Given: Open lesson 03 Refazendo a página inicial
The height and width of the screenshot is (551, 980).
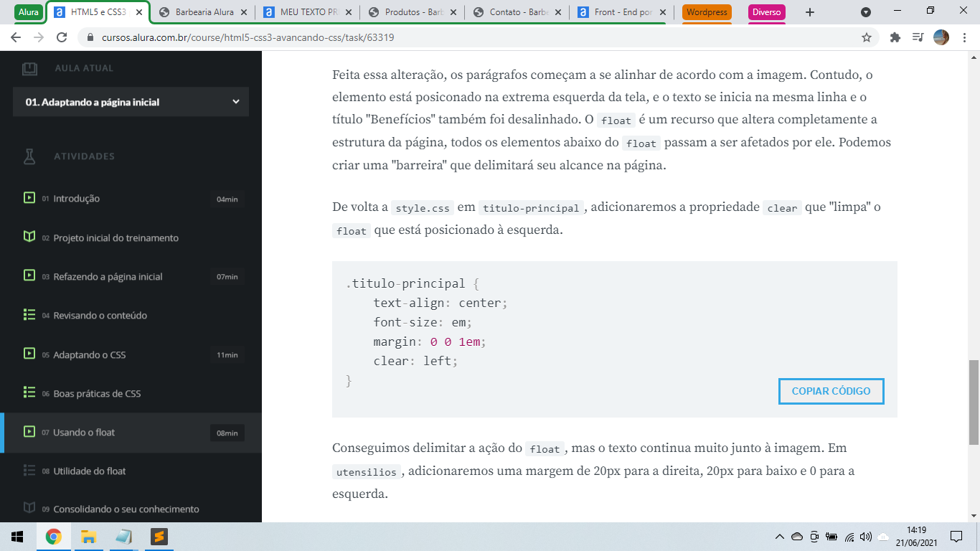Looking at the screenshot, I should coord(131,276).
